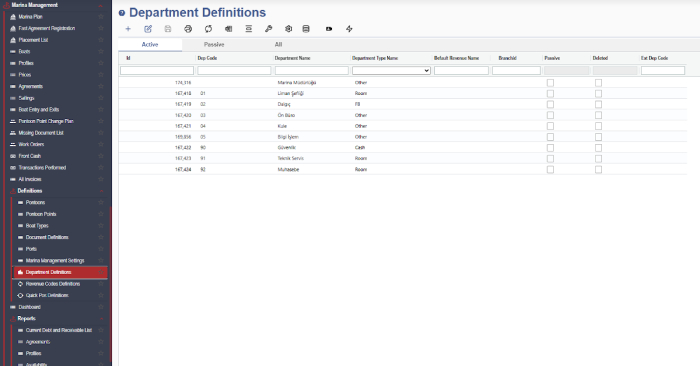Collapse the Definitions submenu chevron
The width and height of the screenshot is (700, 366).
[x=101, y=191]
